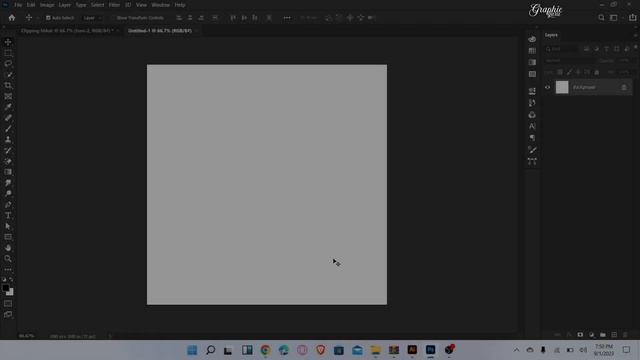Click the create new group folder button
This screenshot has width=640, height=360.
click(603, 335)
